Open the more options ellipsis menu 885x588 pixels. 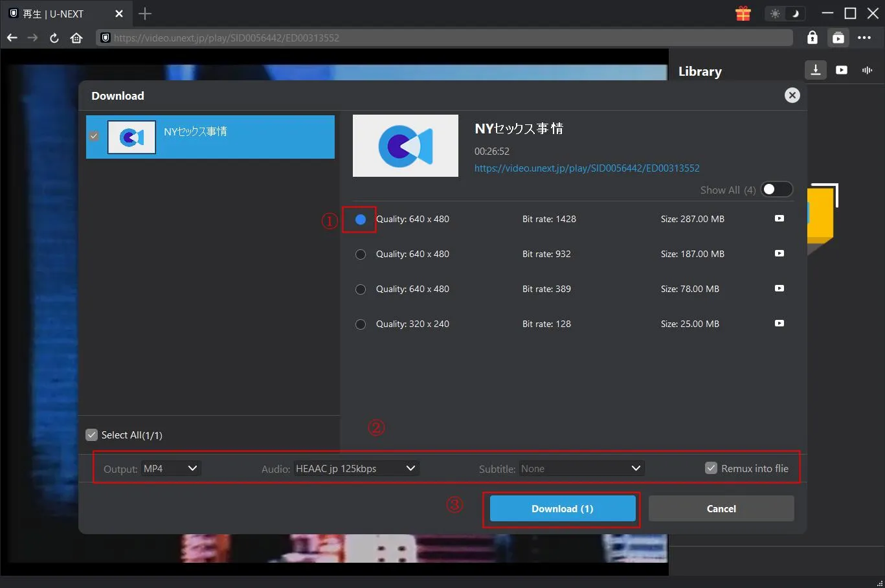864,38
